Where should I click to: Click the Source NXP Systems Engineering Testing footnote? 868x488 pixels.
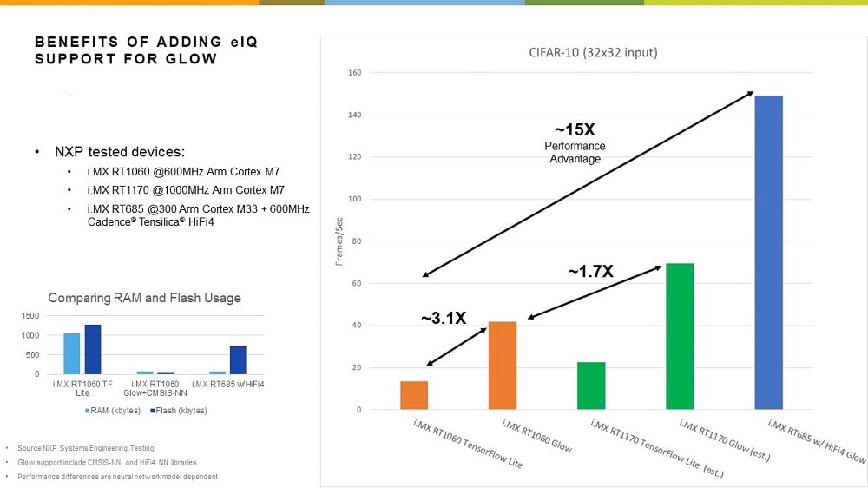point(74,446)
